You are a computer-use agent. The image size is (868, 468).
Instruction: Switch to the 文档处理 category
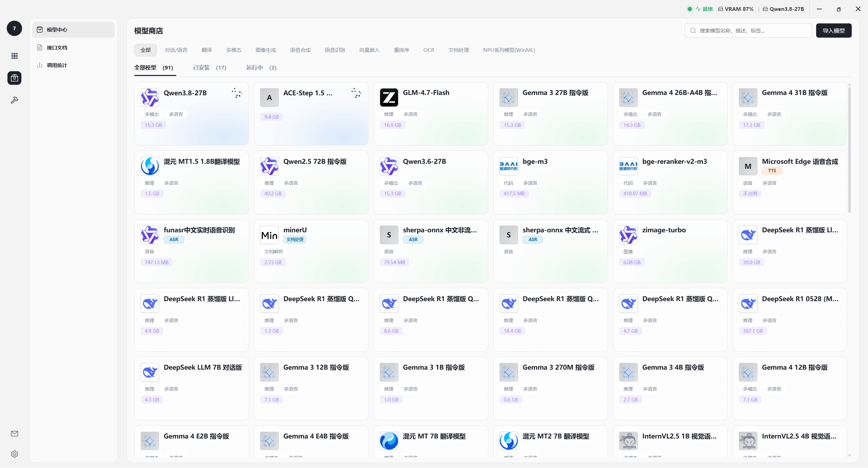pos(458,50)
